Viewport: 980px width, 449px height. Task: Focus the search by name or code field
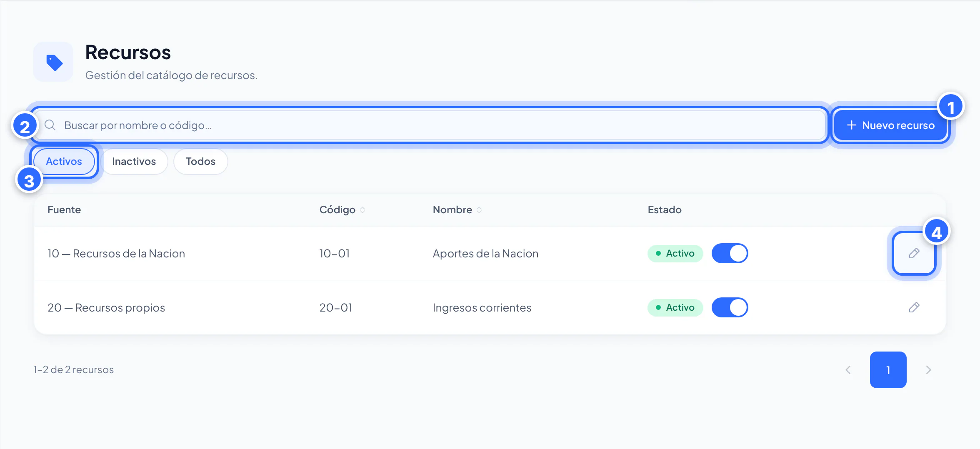tap(430, 125)
